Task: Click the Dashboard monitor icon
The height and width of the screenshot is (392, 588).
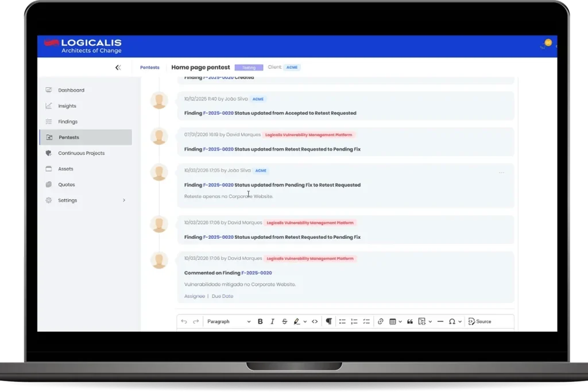Action: (x=49, y=90)
